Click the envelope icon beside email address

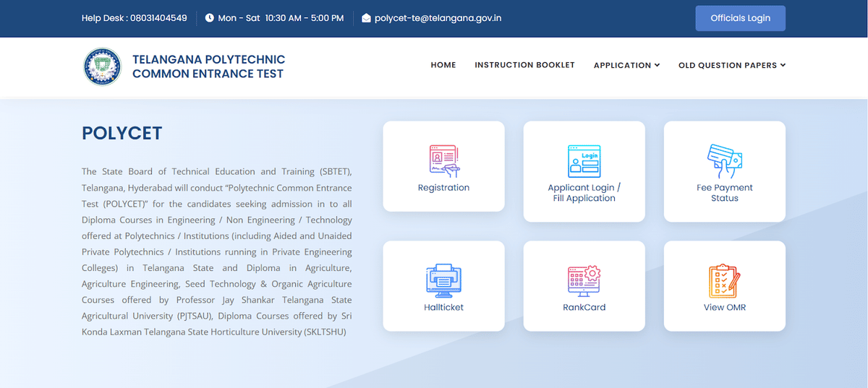366,18
